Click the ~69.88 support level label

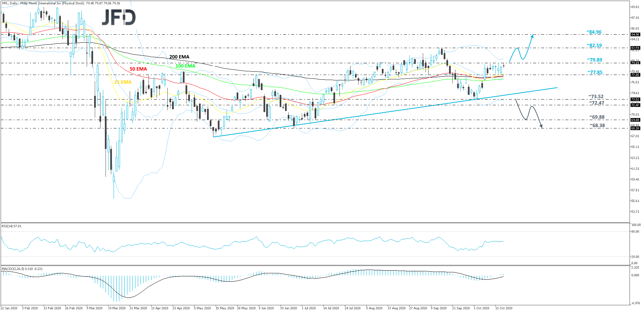(x=597, y=117)
